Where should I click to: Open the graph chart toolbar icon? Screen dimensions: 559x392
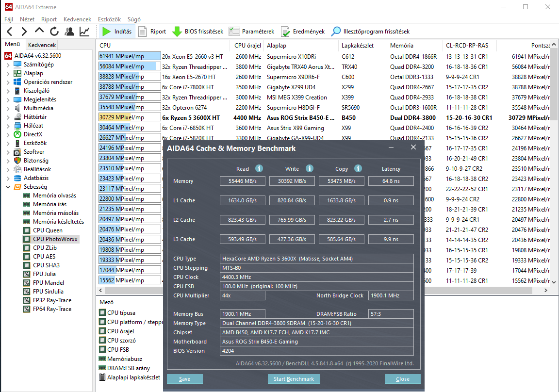tap(84, 32)
